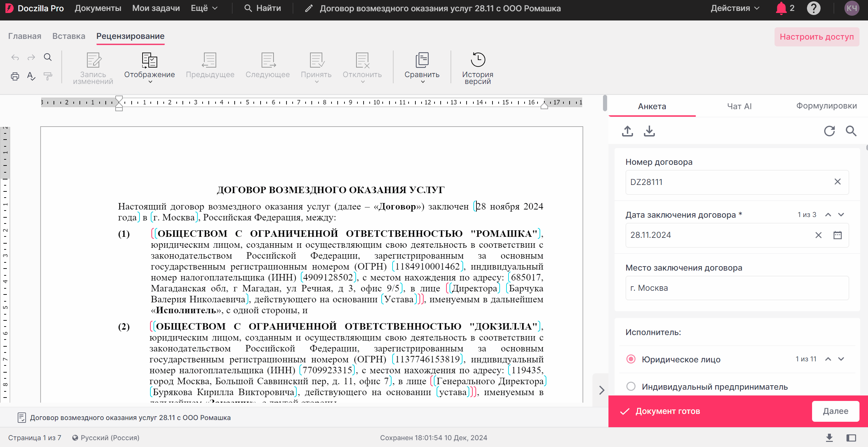Screen dimensions: 868x447
Task: Click the Далее button
Action: point(836,411)
